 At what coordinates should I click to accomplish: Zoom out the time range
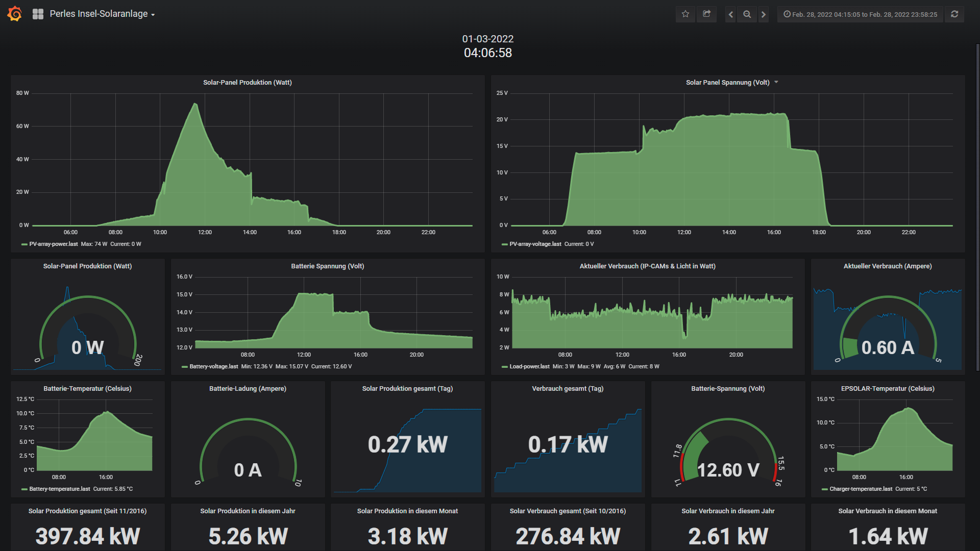pyautogui.click(x=747, y=14)
